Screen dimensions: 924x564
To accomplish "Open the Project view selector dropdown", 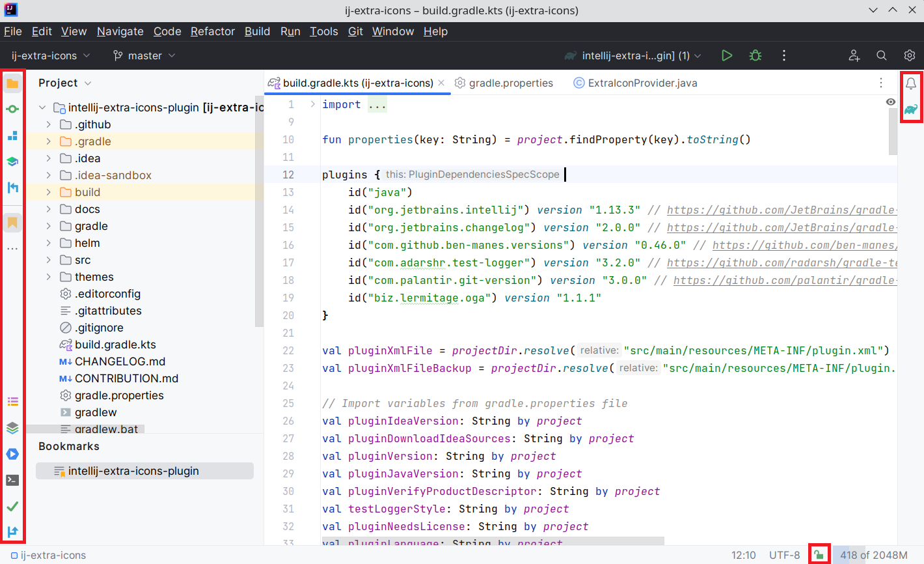I will 65,83.
